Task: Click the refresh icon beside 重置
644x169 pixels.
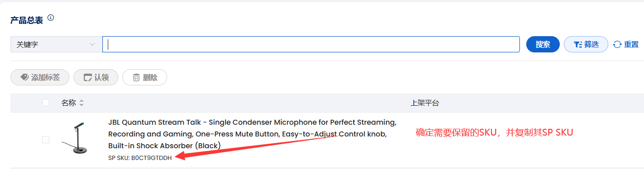Action: tap(617, 44)
